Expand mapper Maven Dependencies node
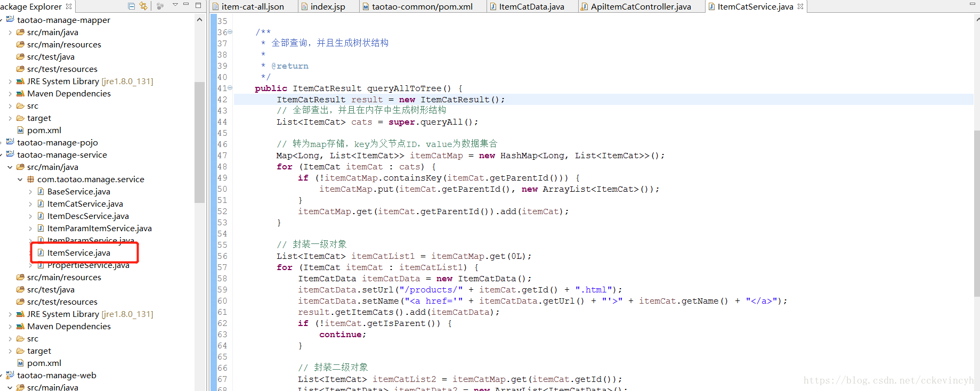This screenshot has height=391, width=980. (x=10, y=94)
